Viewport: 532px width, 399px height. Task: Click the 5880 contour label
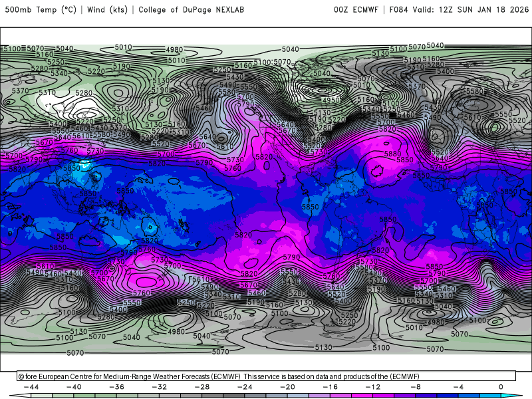point(392,154)
